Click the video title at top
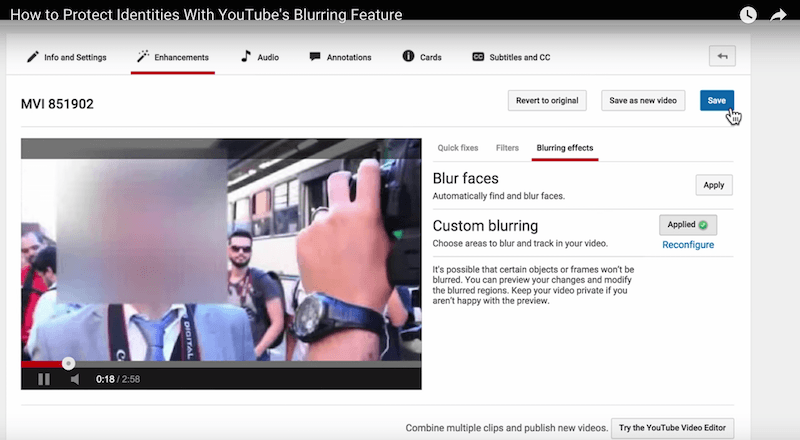Image resolution: width=800 pixels, height=440 pixels. [206, 15]
